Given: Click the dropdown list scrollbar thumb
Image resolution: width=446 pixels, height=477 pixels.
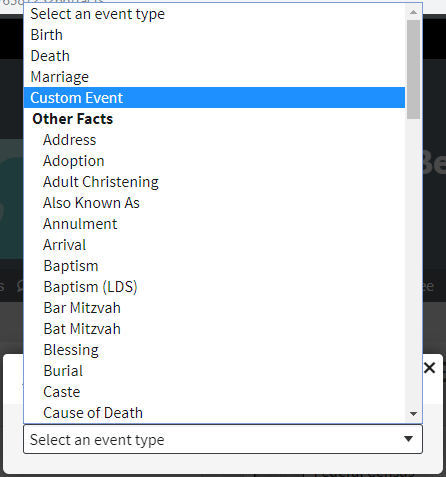Looking at the screenshot, I should [x=413, y=69].
